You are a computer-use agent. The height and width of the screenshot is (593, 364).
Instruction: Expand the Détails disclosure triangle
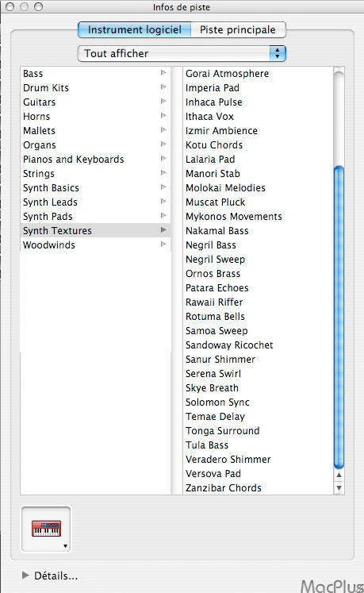25,576
